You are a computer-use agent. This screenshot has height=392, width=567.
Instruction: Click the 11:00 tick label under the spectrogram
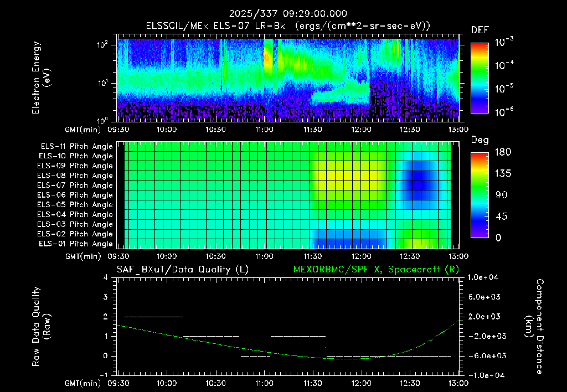pyautogui.click(x=264, y=130)
